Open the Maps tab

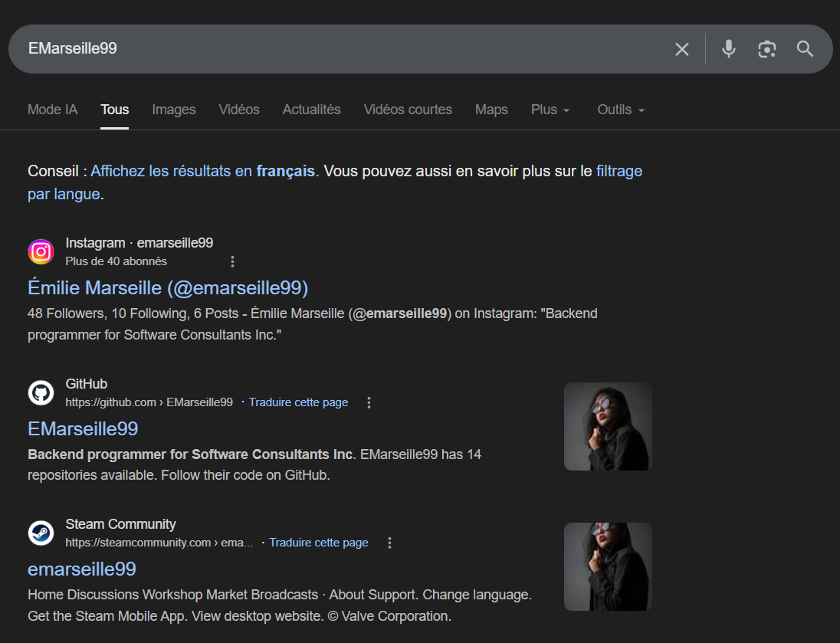pyautogui.click(x=491, y=110)
